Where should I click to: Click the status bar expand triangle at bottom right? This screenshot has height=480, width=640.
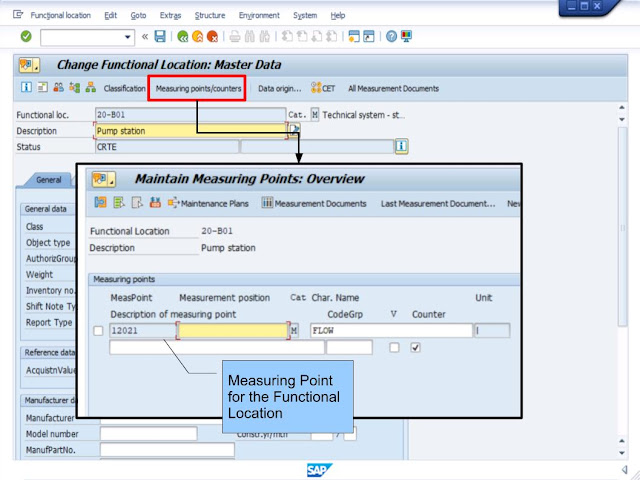624,469
